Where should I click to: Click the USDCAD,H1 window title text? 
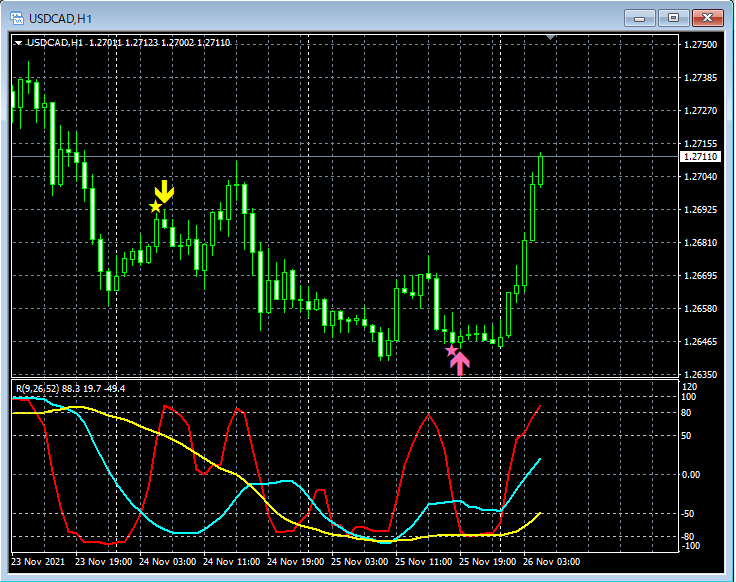61,19
